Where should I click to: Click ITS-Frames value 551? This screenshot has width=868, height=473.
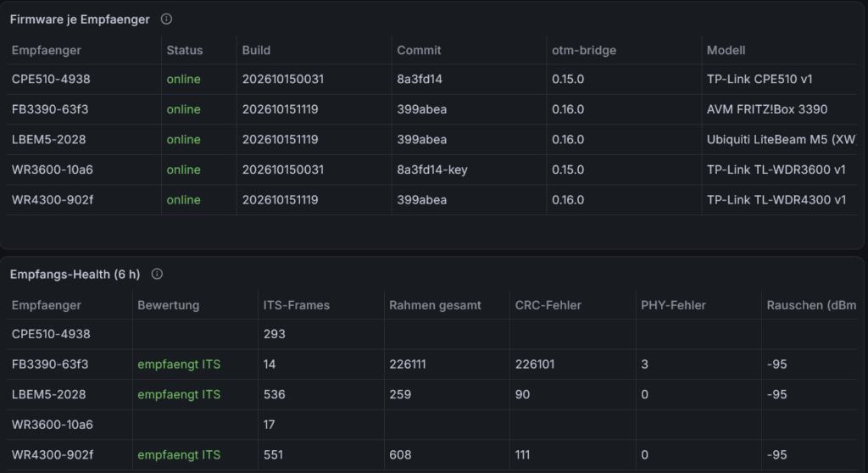point(273,454)
